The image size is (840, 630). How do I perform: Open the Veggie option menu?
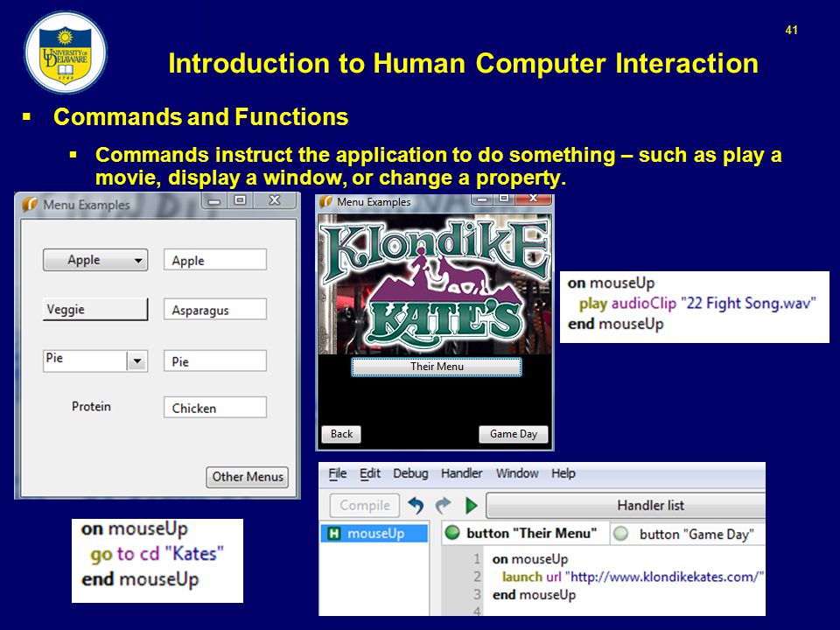point(95,309)
